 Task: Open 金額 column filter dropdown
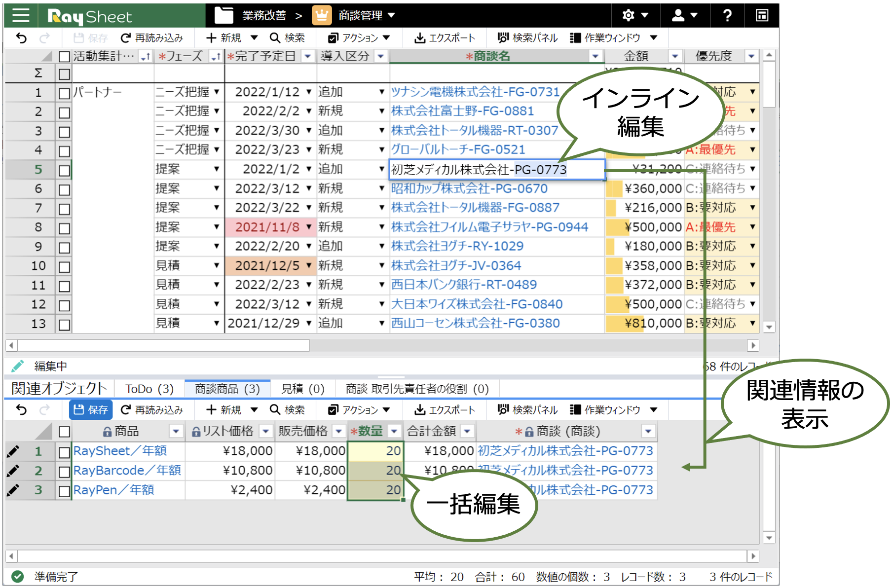[675, 56]
